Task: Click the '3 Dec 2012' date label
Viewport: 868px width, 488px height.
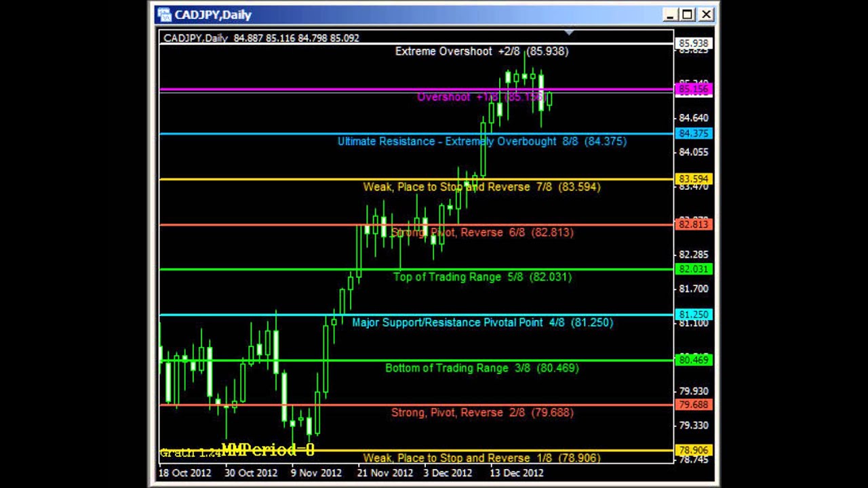Action: click(x=448, y=473)
